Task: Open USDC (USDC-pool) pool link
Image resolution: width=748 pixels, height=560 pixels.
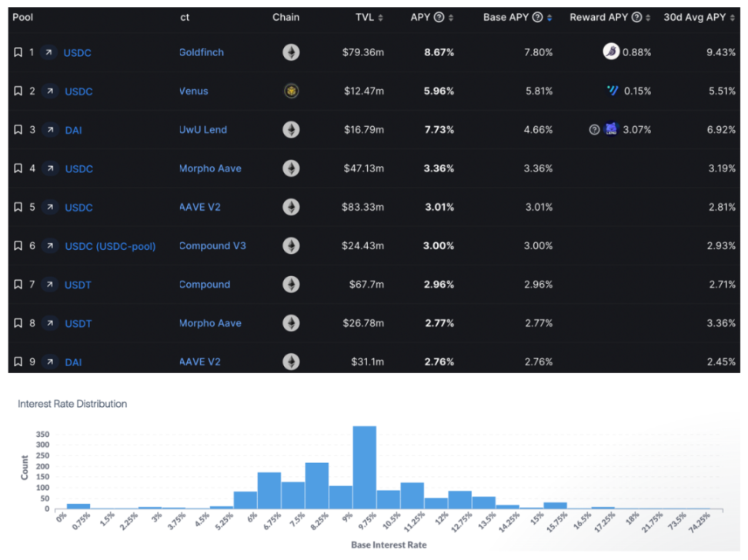Action: (x=110, y=246)
